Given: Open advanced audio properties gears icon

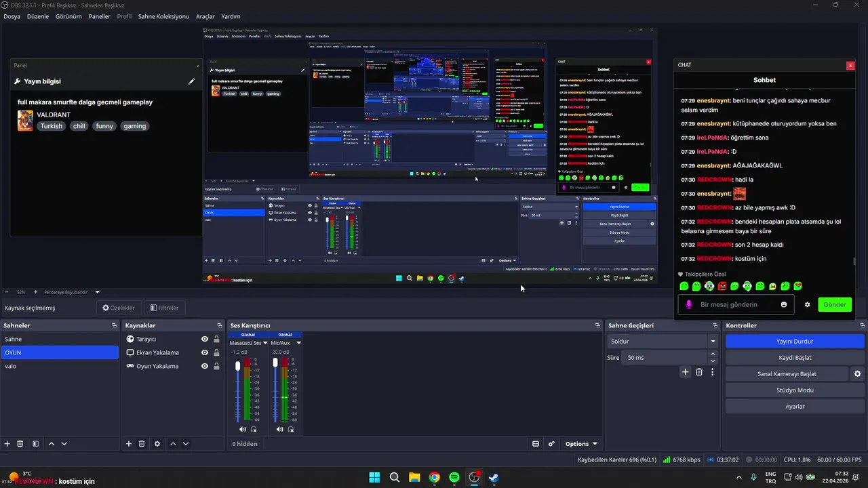Looking at the screenshot, I should pos(551,444).
